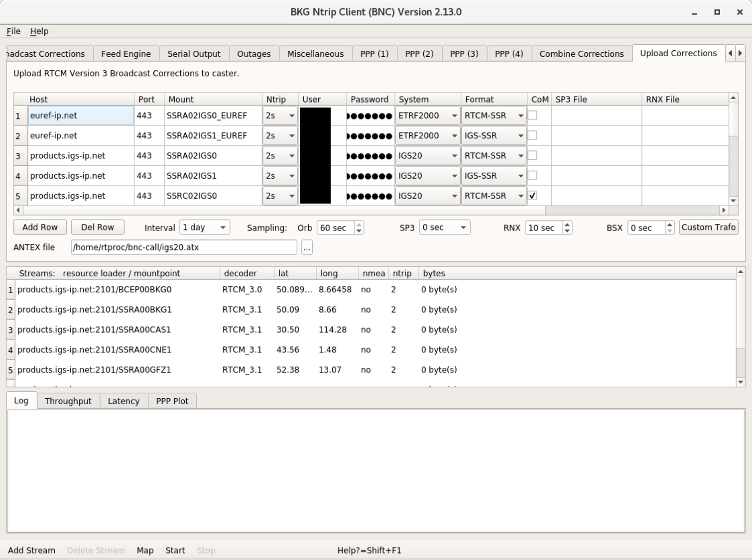Uncheck CoM for SSRC02IGS0 row
Screen dimensions: 752x560
[x=532, y=196]
